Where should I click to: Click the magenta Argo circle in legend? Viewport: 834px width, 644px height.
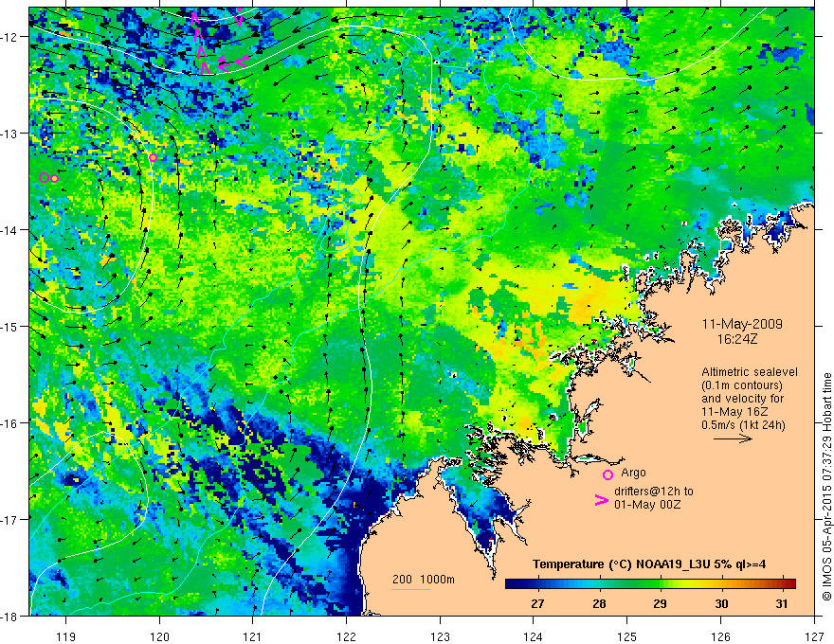click(x=607, y=474)
